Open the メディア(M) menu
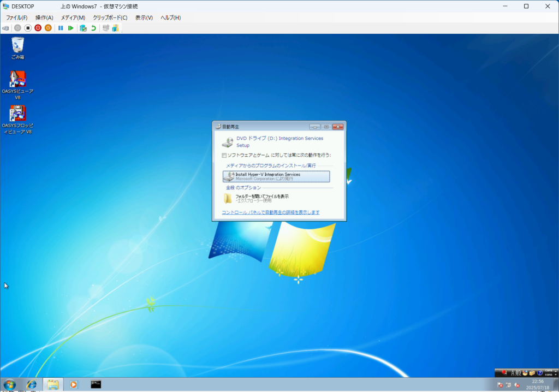 (73, 17)
